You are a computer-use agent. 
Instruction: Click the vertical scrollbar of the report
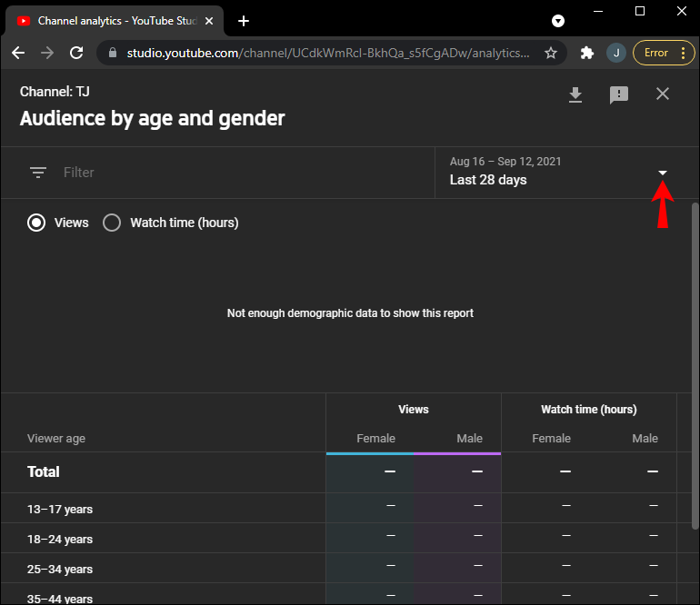tap(695, 363)
